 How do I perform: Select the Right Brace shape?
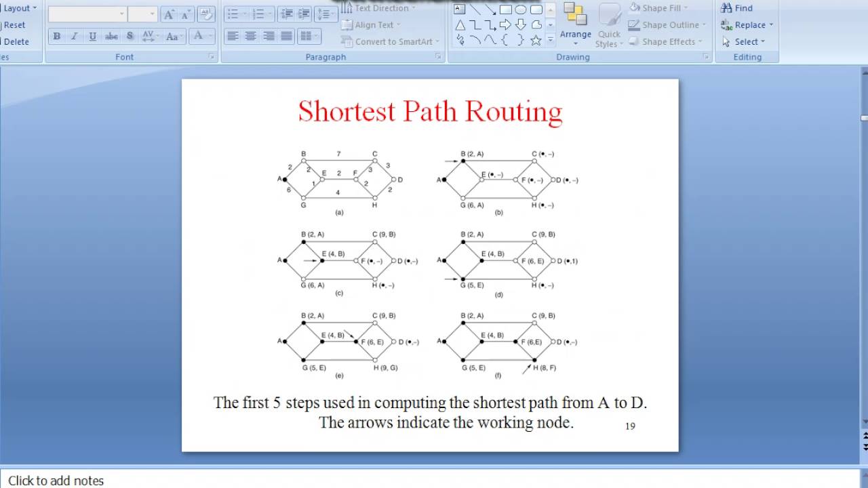click(521, 40)
